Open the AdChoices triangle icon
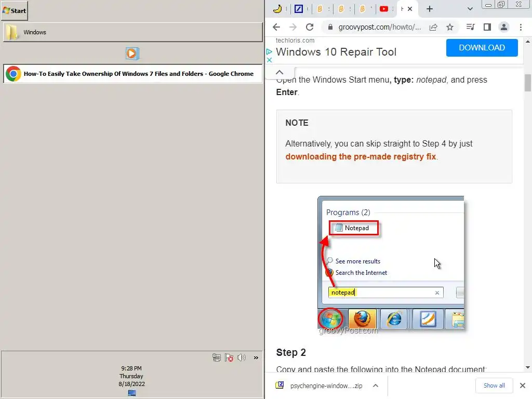The width and height of the screenshot is (532, 399). pyautogui.click(x=269, y=52)
